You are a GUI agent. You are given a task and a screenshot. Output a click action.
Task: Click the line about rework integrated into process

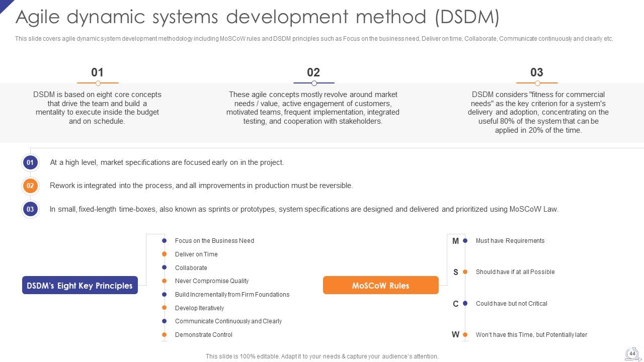pos(201,186)
